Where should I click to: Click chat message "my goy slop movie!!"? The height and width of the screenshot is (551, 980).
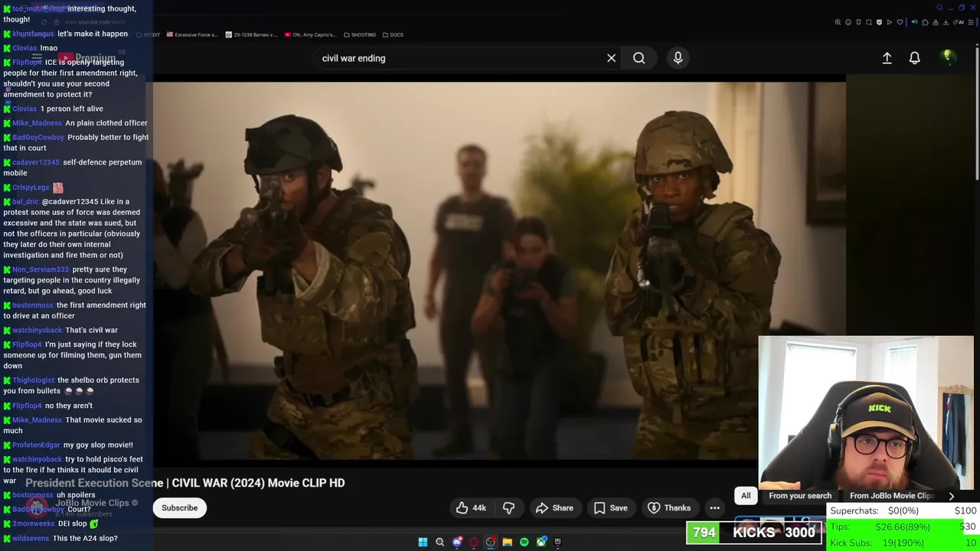pyautogui.click(x=98, y=445)
